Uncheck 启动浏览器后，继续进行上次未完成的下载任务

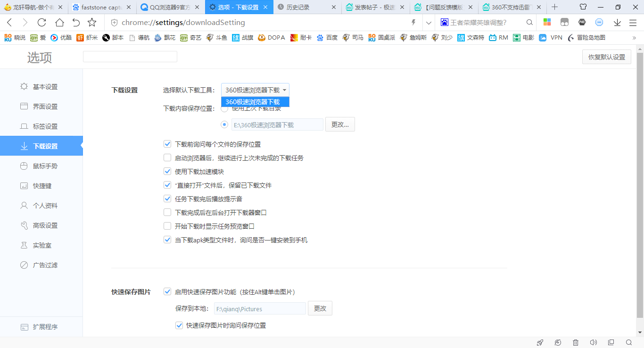tap(167, 157)
